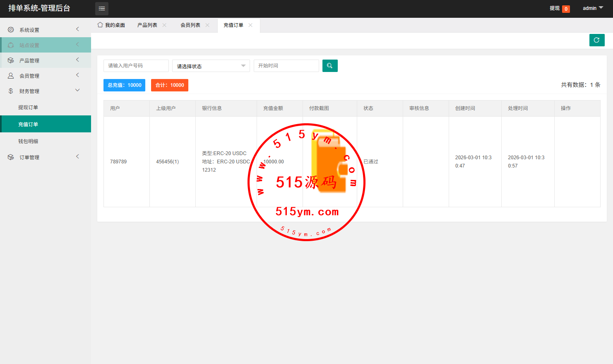
Task: Open 提现订单 in the sidebar
Action: 28,108
